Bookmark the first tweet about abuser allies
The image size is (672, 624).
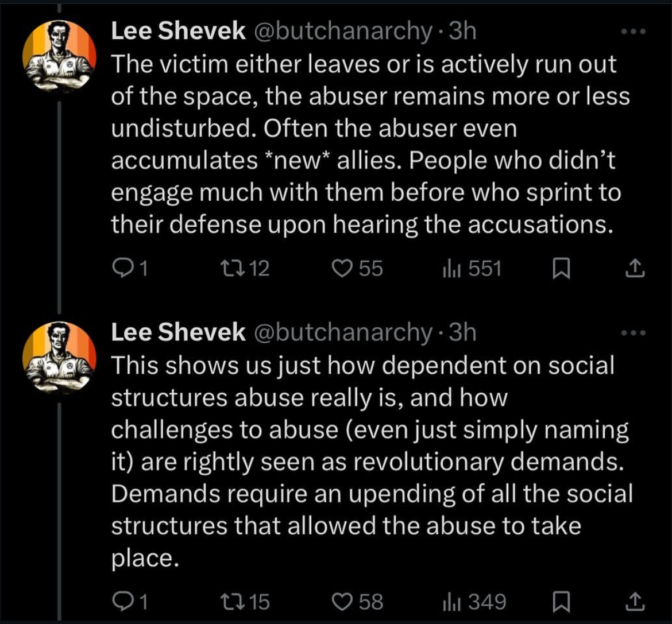560,268
